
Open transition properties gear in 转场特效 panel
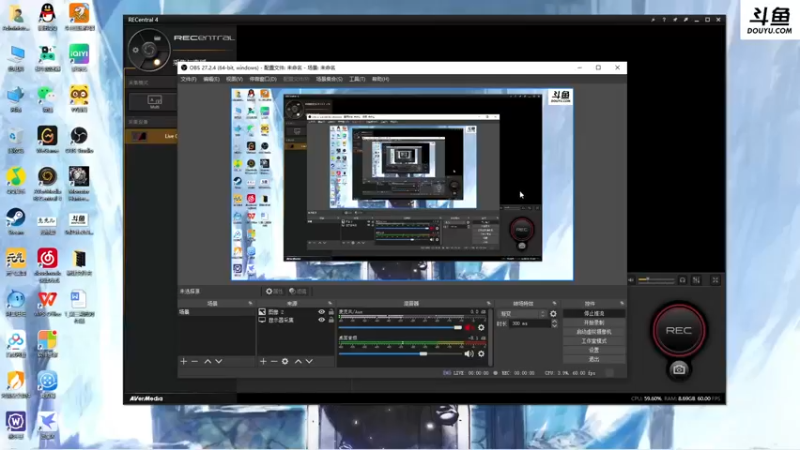coord(554,314)
